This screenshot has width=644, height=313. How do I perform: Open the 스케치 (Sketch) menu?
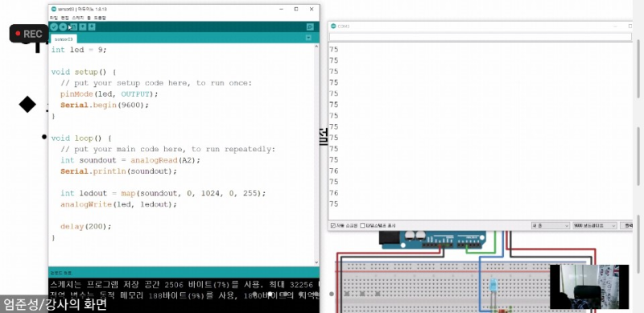pos(77,18)
